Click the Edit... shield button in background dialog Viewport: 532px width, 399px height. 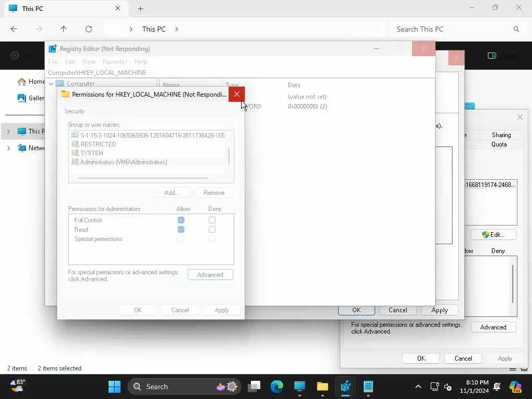494,235
